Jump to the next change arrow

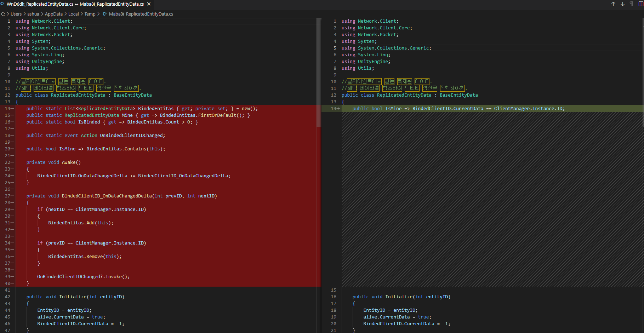(622, 4)
